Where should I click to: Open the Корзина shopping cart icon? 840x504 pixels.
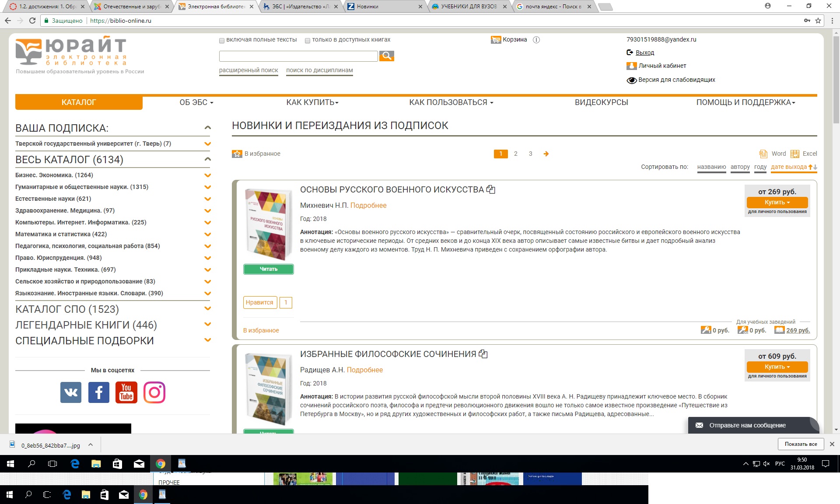click(496, 40)
